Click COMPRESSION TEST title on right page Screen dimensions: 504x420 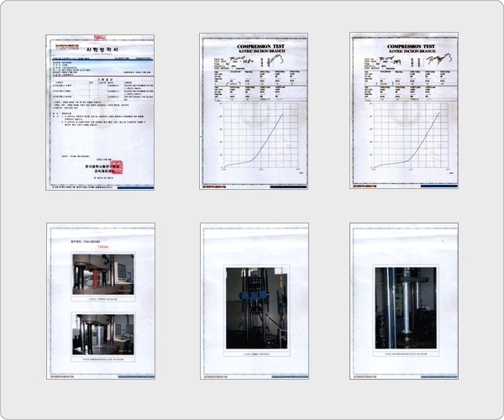pyautogui.click(x=411, y=46)
